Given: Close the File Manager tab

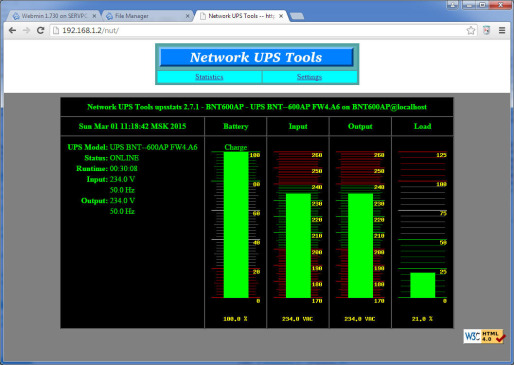Looking at the screenshot, I should (x=188, y=16).
